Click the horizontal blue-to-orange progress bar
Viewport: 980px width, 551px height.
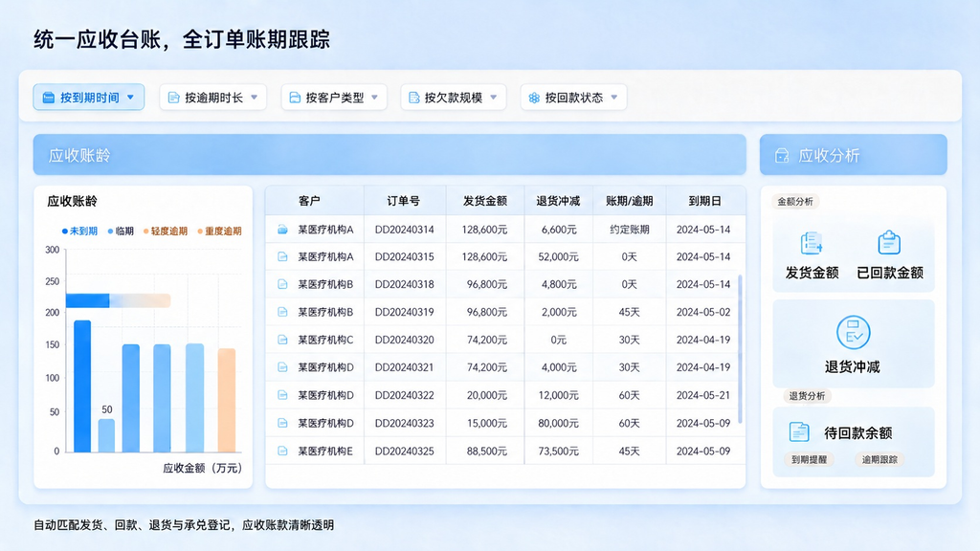coord(118,300)
